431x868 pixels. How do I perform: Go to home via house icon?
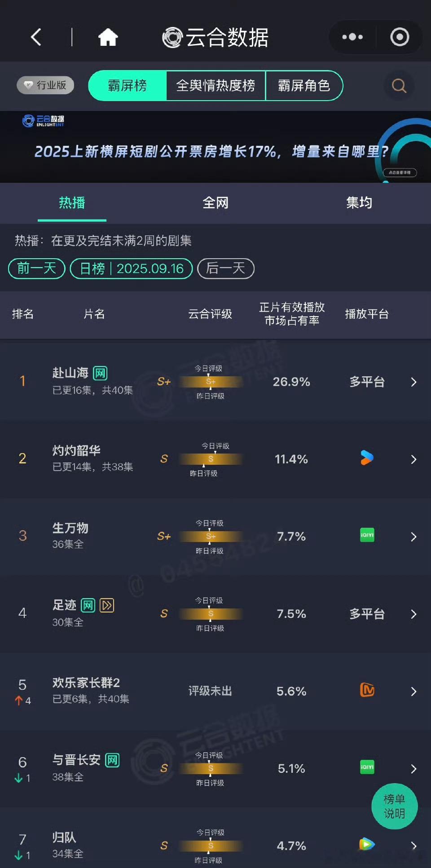click(108, 37)
